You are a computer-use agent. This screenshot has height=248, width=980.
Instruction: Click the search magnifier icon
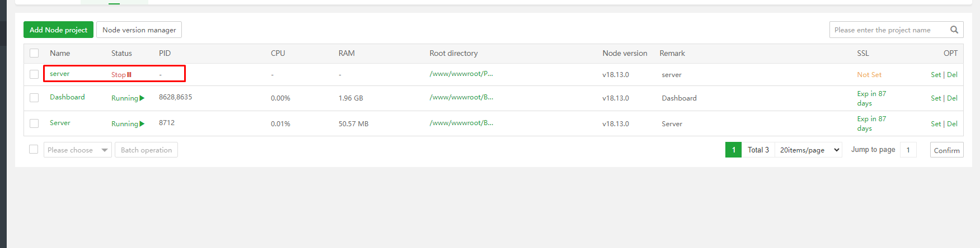click(954, 30)
